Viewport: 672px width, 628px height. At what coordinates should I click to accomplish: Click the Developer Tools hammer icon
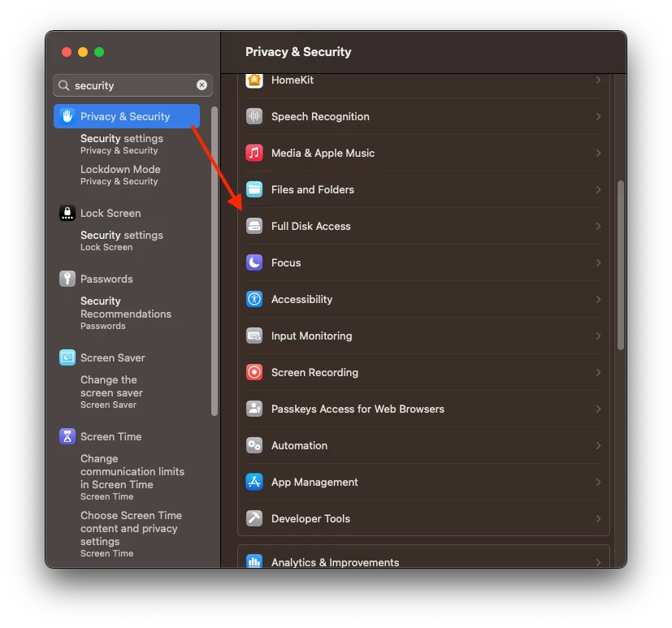[x=254, y=518]
